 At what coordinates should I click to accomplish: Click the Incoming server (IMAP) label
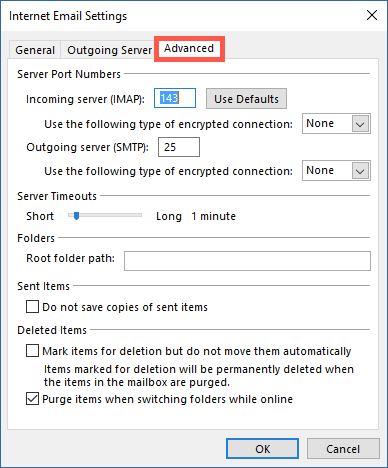tap(85, 99)
